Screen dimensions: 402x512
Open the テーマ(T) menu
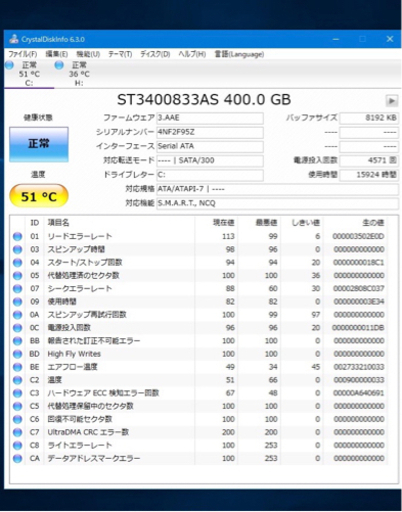point(120,54)
